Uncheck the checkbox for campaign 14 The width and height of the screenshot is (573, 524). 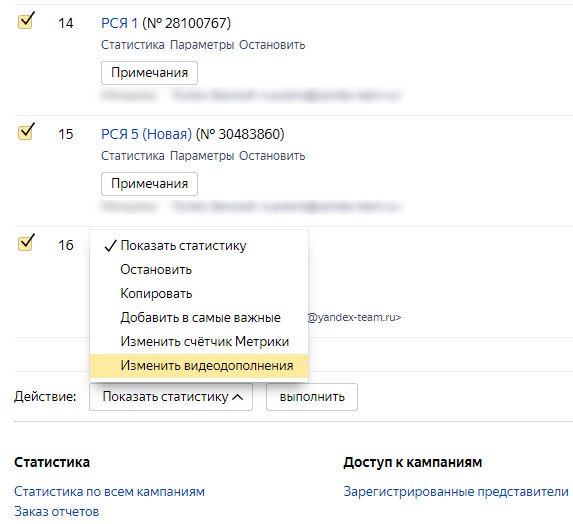(26, 22)
